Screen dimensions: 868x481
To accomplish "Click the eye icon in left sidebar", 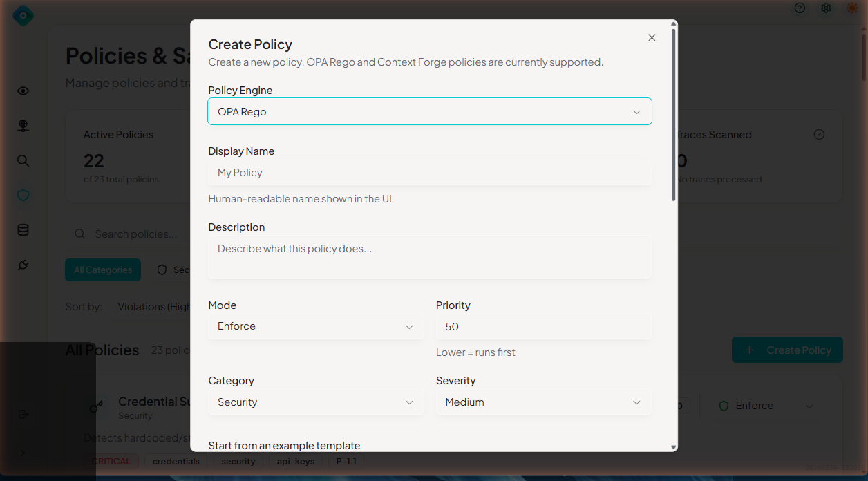I will [23, 91].
